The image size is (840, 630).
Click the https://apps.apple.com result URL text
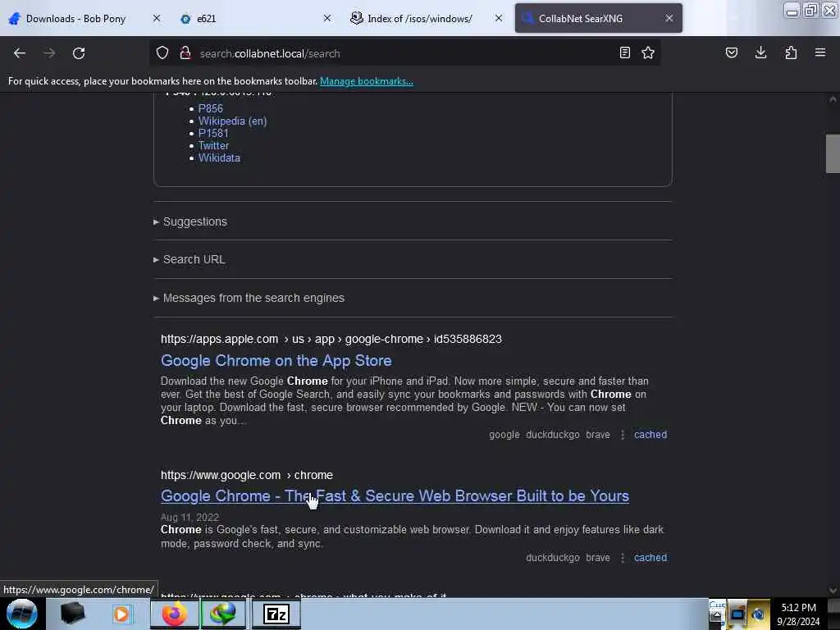[331, 339]
